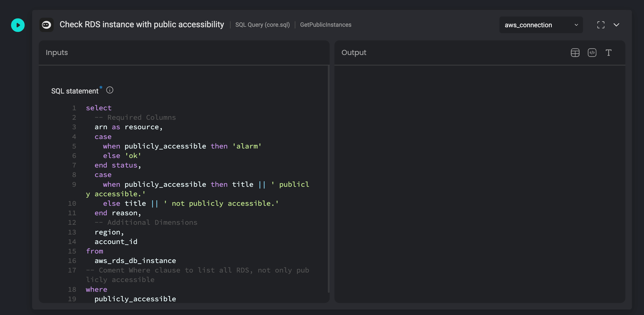644x315 pixels.
Task: Click inside the empty Output area
Action: coord(480,184)
